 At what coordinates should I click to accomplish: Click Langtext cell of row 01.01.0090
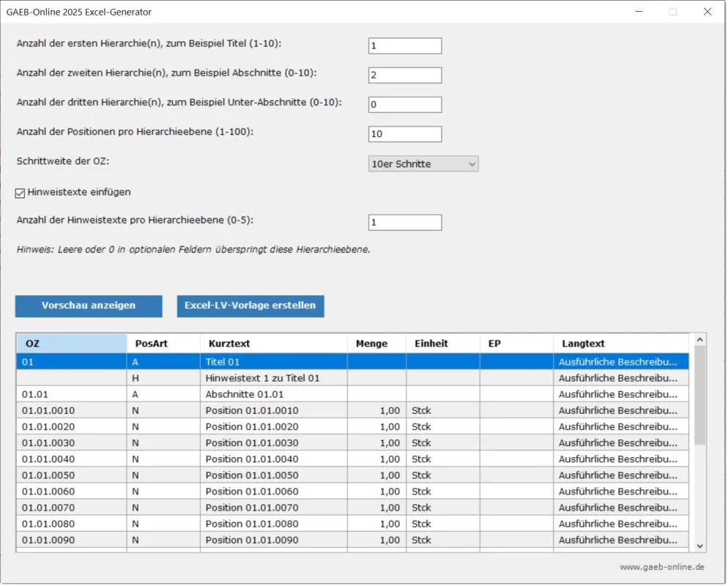coord(621,540)
